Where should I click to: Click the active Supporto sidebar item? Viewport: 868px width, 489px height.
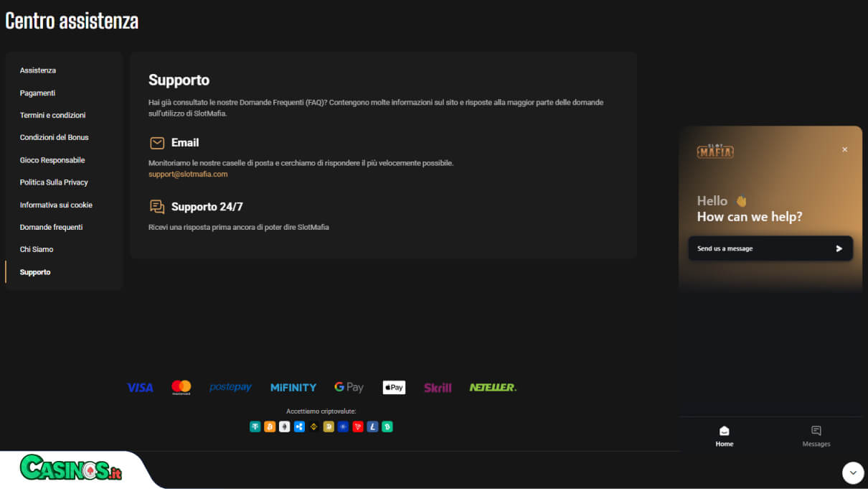tap(35, 272)
